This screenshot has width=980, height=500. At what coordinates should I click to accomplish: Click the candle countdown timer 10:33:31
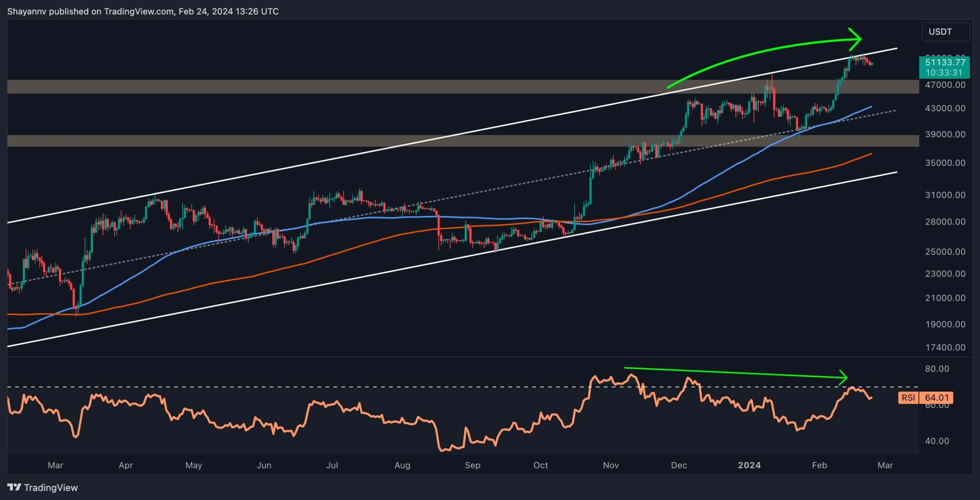[944, 72]
